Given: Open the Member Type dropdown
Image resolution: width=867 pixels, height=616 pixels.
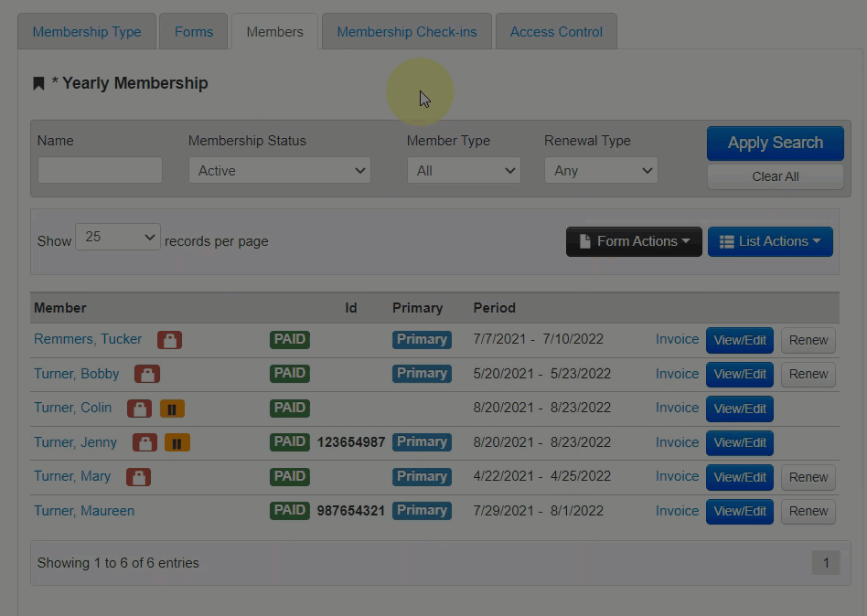Looking at the screenshot, I should 466,171.
